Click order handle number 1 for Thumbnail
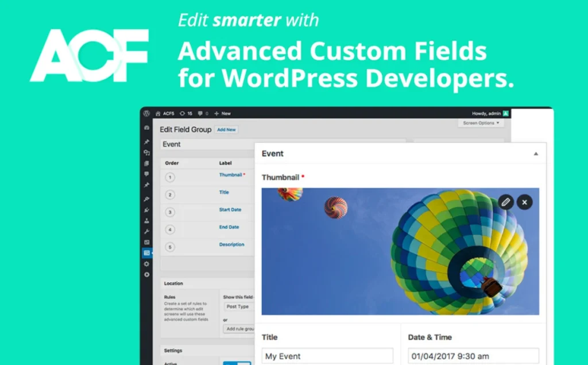 click(170, 177)
